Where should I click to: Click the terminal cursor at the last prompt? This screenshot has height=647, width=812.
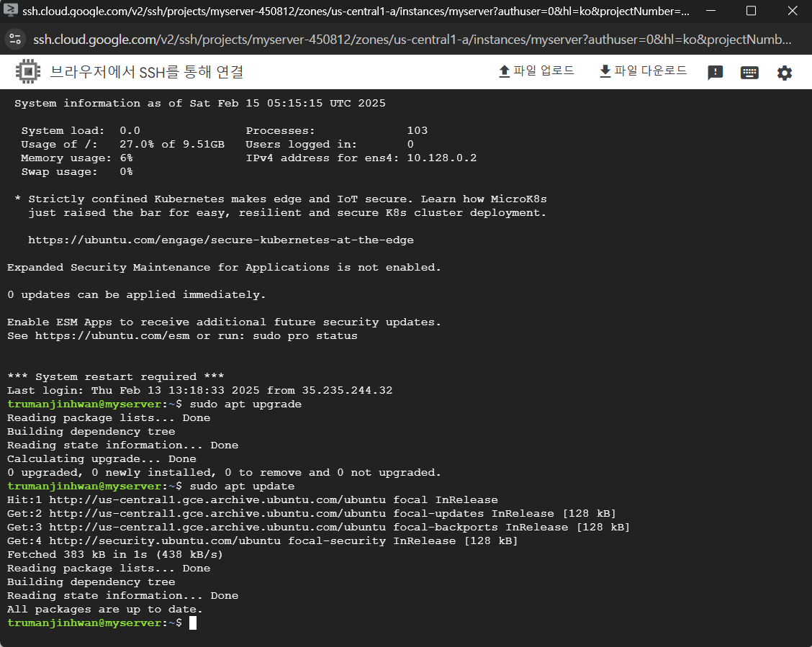pyautogui.click(x=193, y=623)
